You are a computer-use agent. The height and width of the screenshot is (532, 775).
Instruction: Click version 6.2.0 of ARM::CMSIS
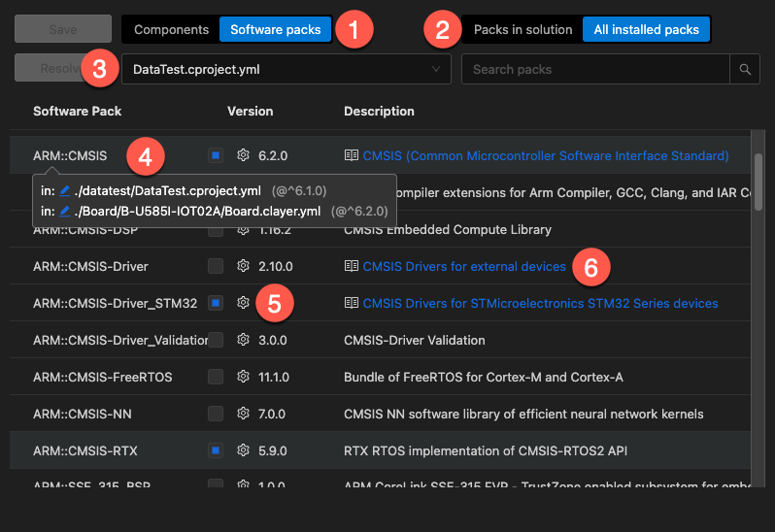pos(273,155)
